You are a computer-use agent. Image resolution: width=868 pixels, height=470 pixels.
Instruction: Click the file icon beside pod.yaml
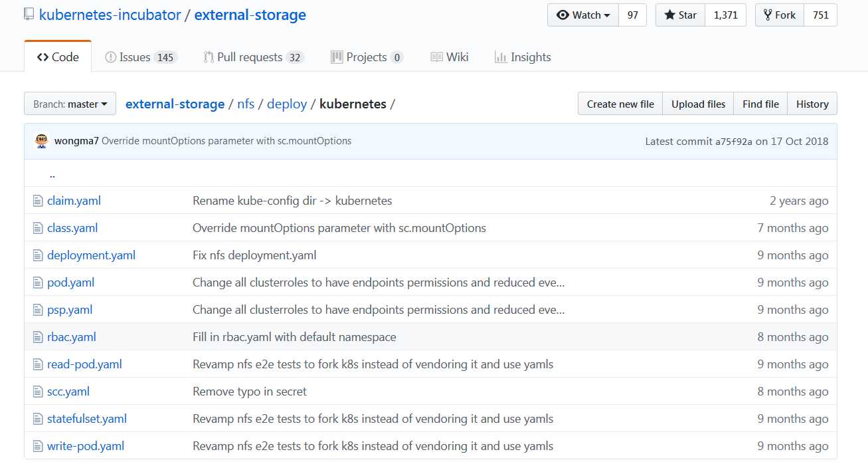click(x=38, y=283)
